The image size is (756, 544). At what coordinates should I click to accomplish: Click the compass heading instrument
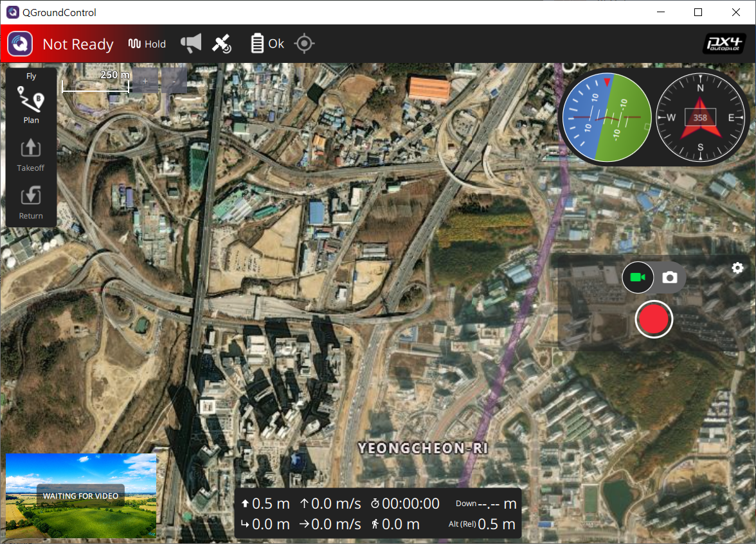700,118
